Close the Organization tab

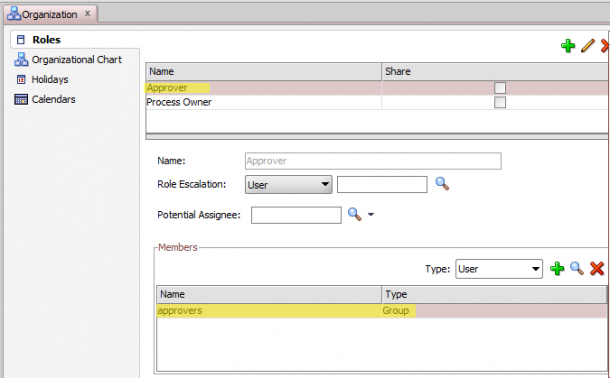(x=88, y=14)
